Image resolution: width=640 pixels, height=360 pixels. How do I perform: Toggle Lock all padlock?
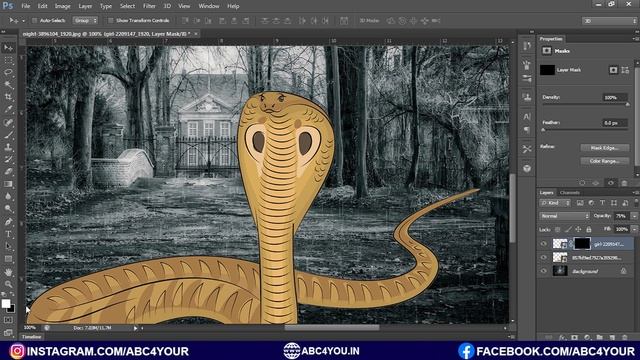(588, 229)
